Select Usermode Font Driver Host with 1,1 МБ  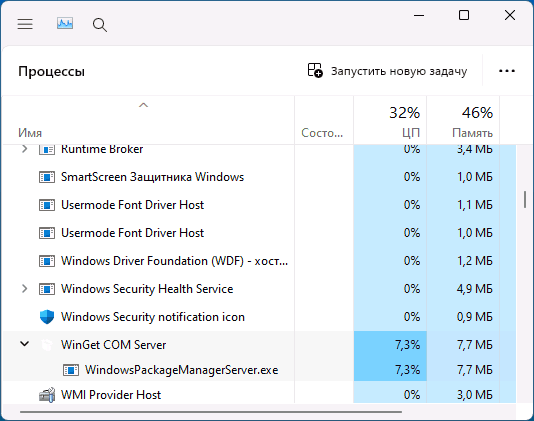259,205
